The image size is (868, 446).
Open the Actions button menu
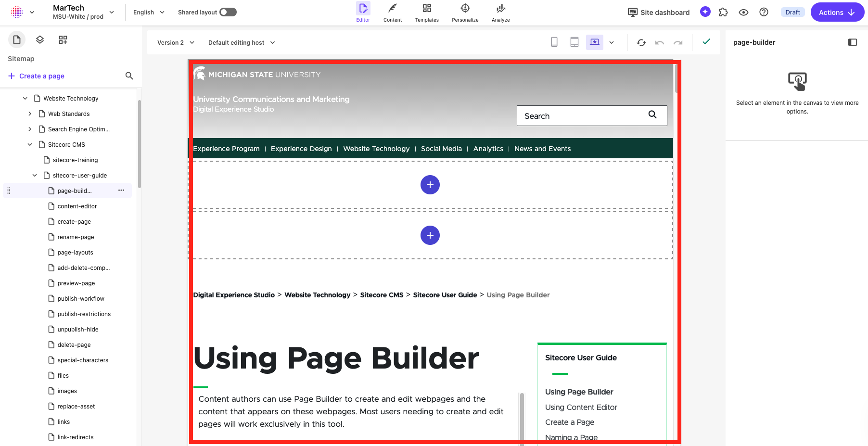click(x=837, y=12)
